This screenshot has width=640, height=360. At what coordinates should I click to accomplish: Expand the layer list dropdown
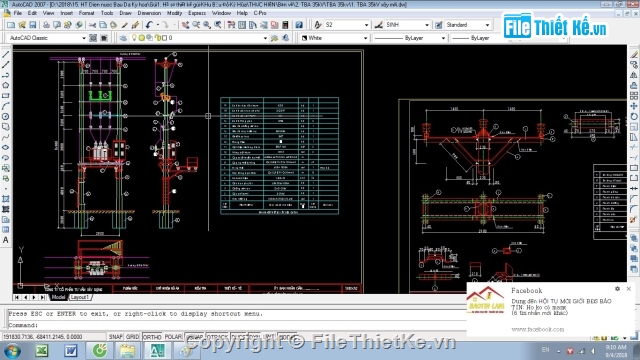265,38
